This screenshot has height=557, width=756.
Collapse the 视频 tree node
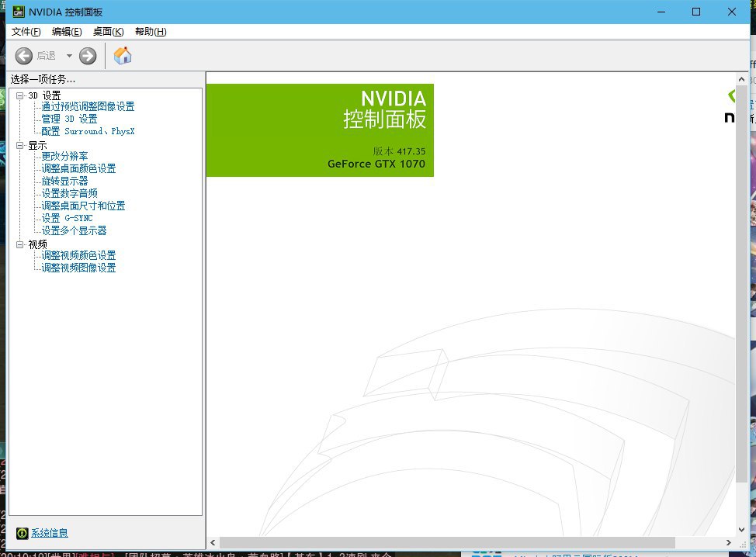[x=20, y=244]
